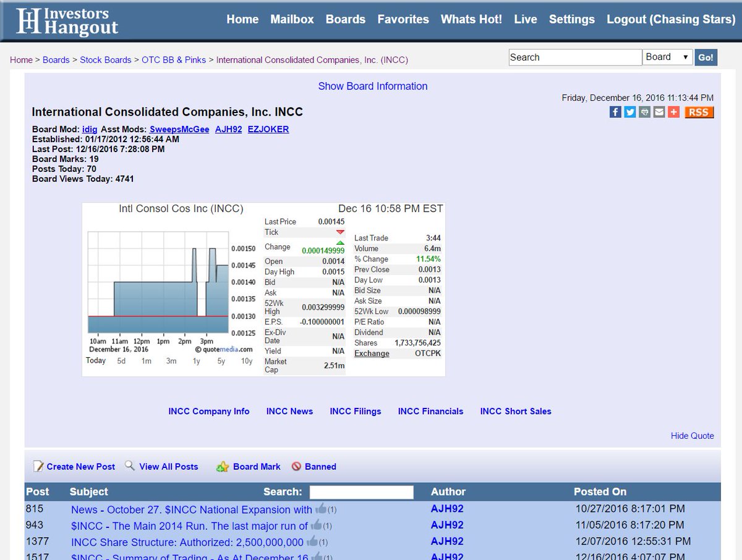The width and height of the screenshot is (742, 560).
Task: Open Whats Hot! in top navigation
Action: click(x=471, y=19)
